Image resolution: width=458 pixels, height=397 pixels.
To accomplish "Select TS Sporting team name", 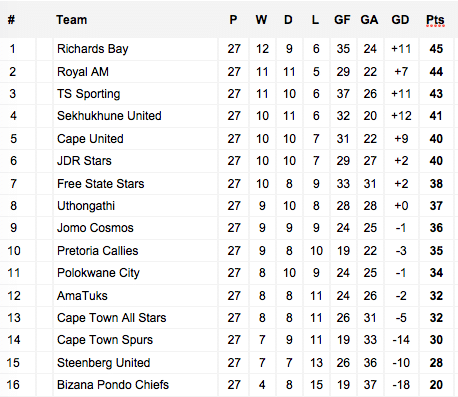I will 88,94.
